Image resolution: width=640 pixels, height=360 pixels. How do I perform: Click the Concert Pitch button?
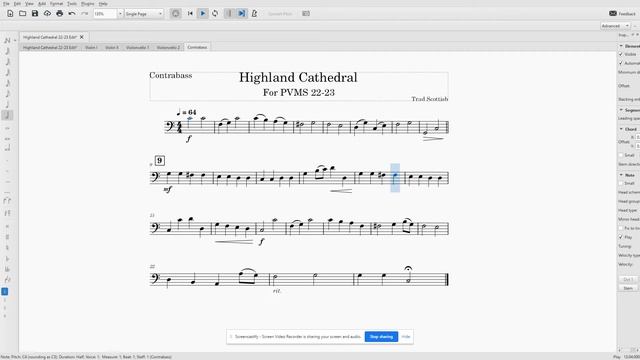tap(280, 13)
